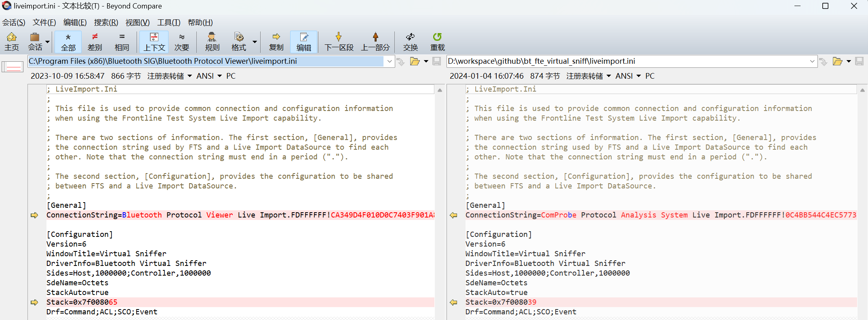The width and height of the screenshot is (868, 320).
Task: Click the 重载 (Reload) icon
Action: pos(437,42)
